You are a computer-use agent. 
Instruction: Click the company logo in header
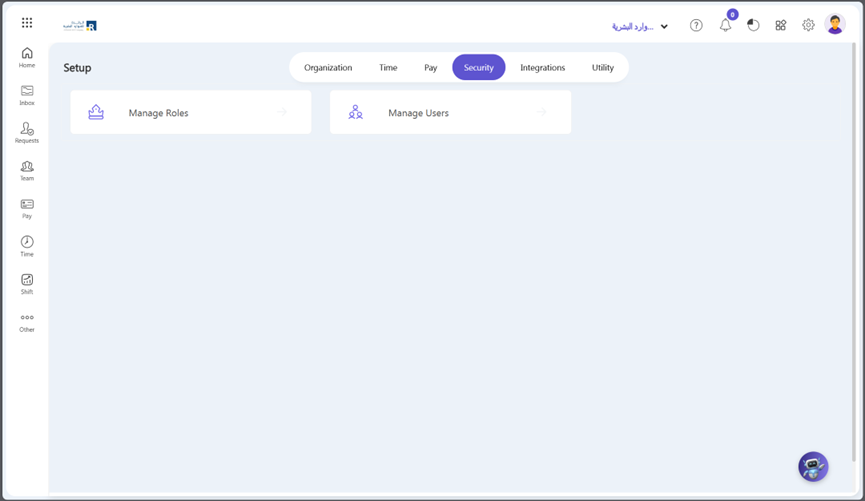click(80, 25)
